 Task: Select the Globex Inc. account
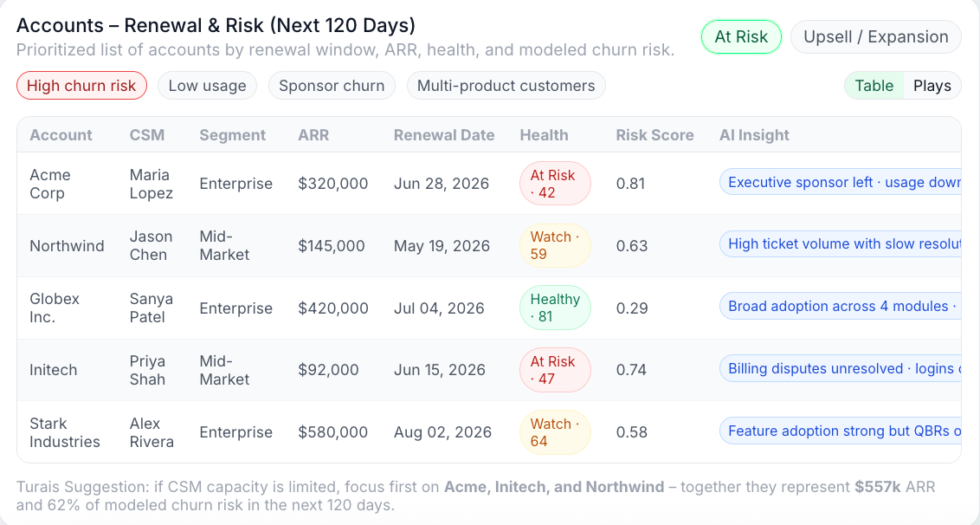[x=55, y=308]
